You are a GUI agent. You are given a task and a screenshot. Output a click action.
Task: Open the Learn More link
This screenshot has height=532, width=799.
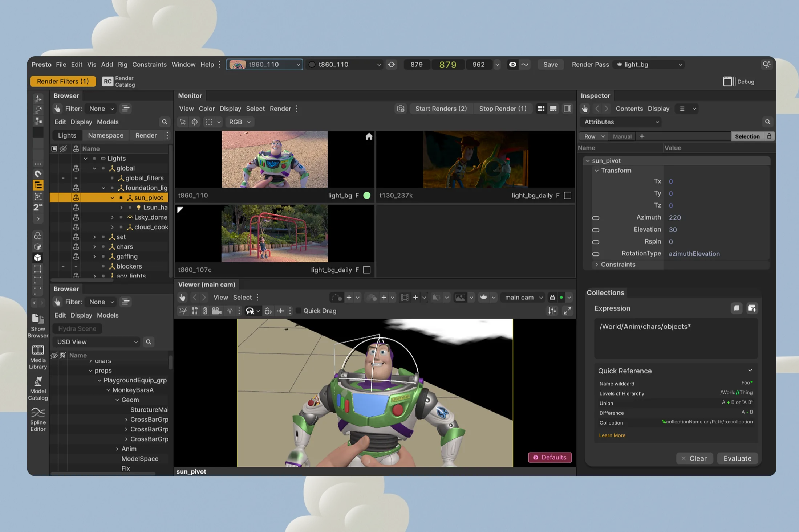click(612, 435)
